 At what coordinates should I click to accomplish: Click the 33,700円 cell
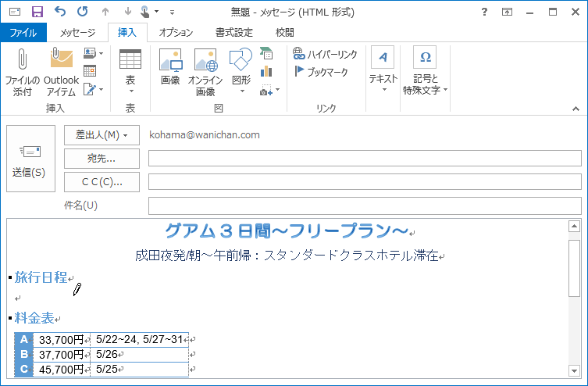pyautogui.click(x=62, y=340)
